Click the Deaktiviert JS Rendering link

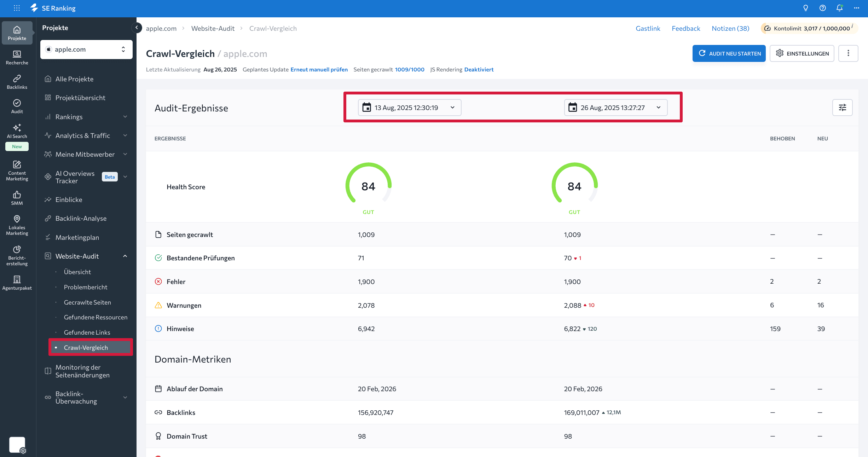point(479,69)
